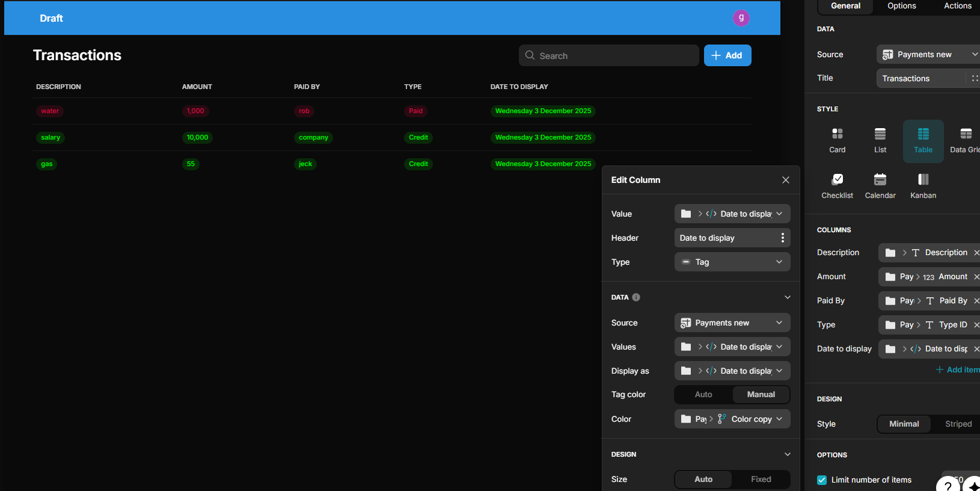Click the help question mark button
Image resolution: width=980 pixels, height=491 pixels.
point(948,485)
